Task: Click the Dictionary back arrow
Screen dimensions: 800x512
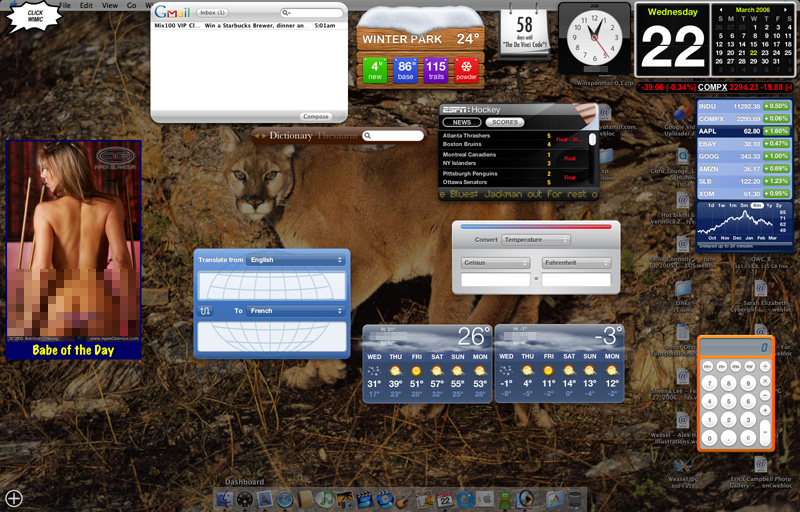Action: click(258, 136)
